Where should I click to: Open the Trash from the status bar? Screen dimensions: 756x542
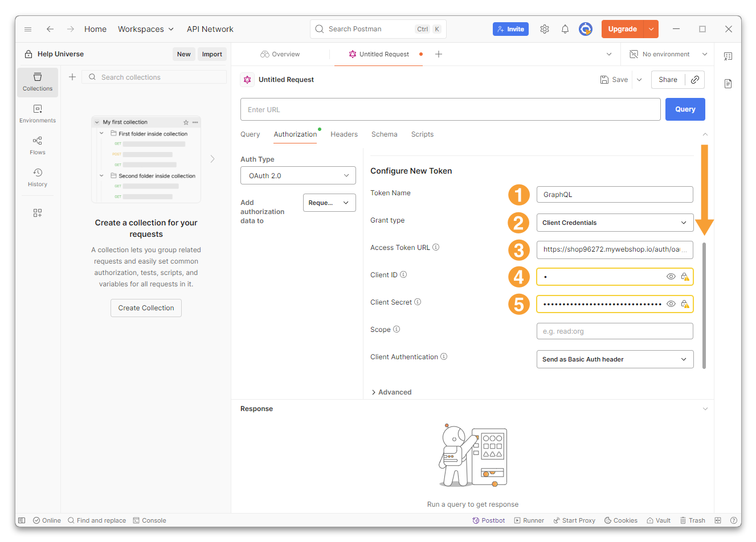pos(692,520)
